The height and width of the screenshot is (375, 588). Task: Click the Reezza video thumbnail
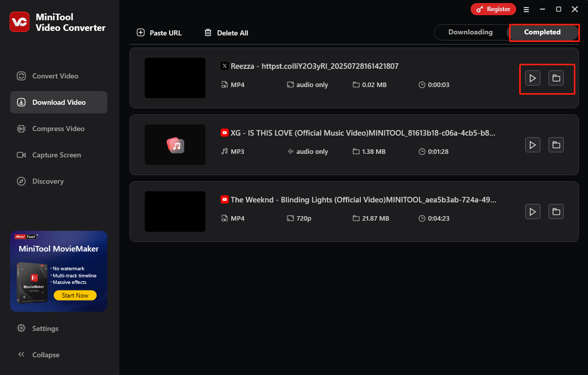click(x=175, y=78)
